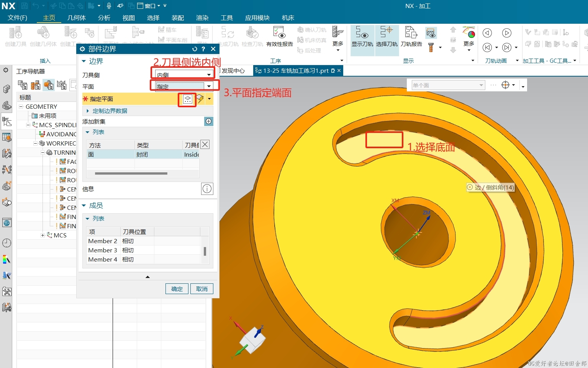Click the 取消 button
The width and height of the screenshot is (588, 368).
tap(202, 289)
